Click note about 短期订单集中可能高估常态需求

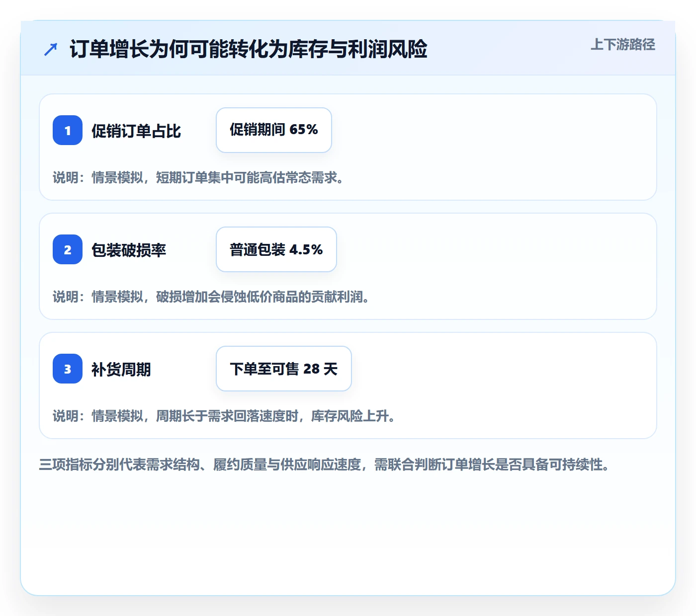point(198,177)
